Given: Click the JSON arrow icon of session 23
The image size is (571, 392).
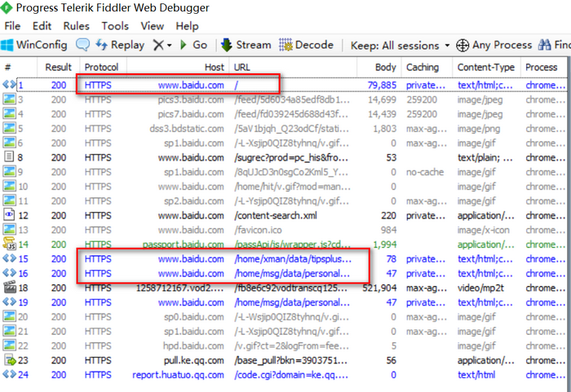Looking at the screenshot, I should coord(10,360).
